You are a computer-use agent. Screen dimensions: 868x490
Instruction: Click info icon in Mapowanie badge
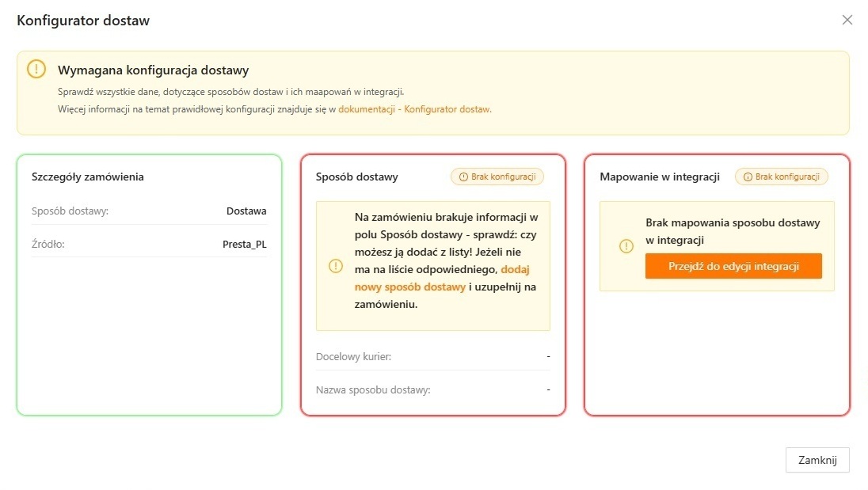[748, 177]
